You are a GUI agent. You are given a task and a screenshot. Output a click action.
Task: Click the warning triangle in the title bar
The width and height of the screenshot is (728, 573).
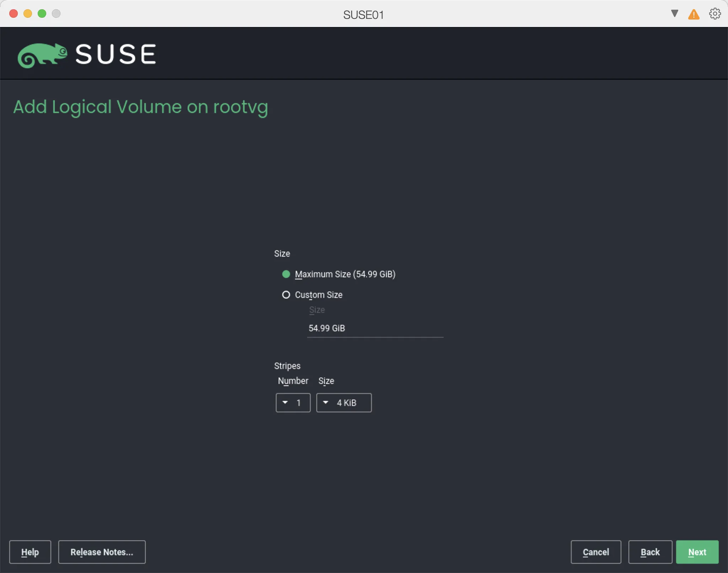click(x=693, y=14)
